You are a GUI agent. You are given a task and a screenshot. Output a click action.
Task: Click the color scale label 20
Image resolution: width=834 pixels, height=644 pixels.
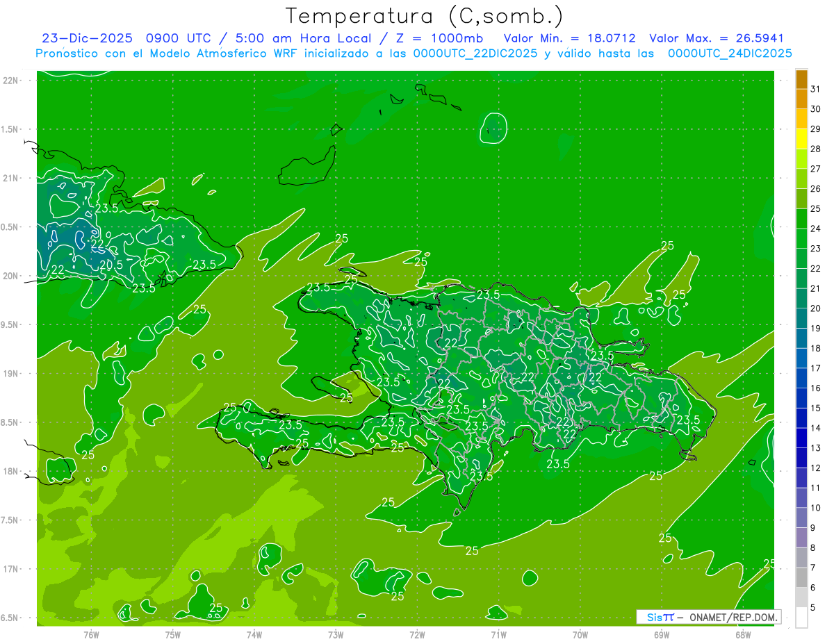815,308
